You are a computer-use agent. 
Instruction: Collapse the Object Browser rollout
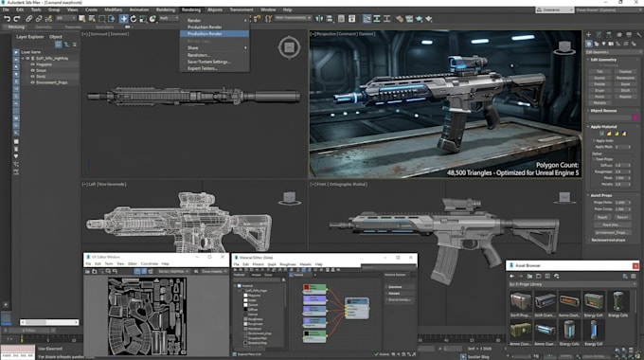tap(588, 111)
